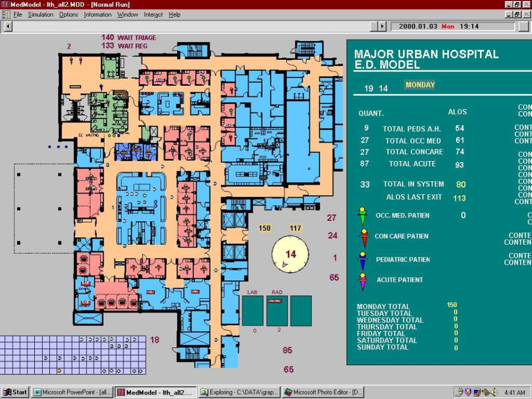Switch to MedModel taskbar button

click(156, 392)
